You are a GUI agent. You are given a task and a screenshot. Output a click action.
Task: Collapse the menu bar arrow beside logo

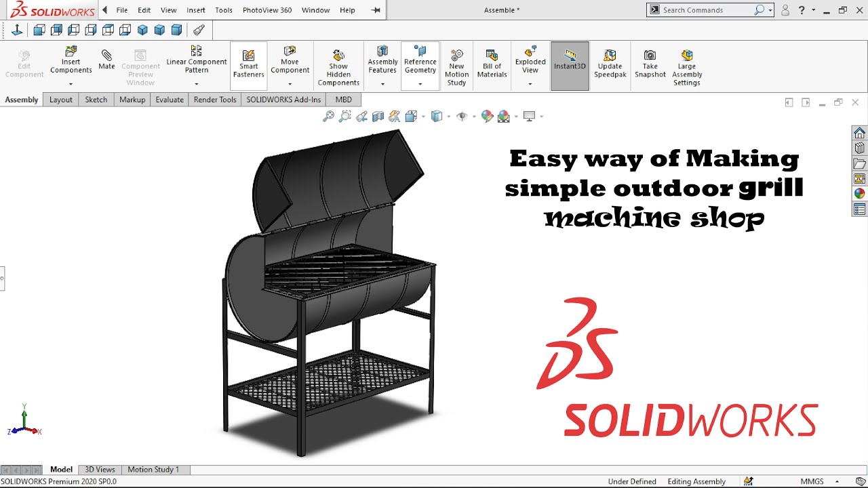pos(104,10)
